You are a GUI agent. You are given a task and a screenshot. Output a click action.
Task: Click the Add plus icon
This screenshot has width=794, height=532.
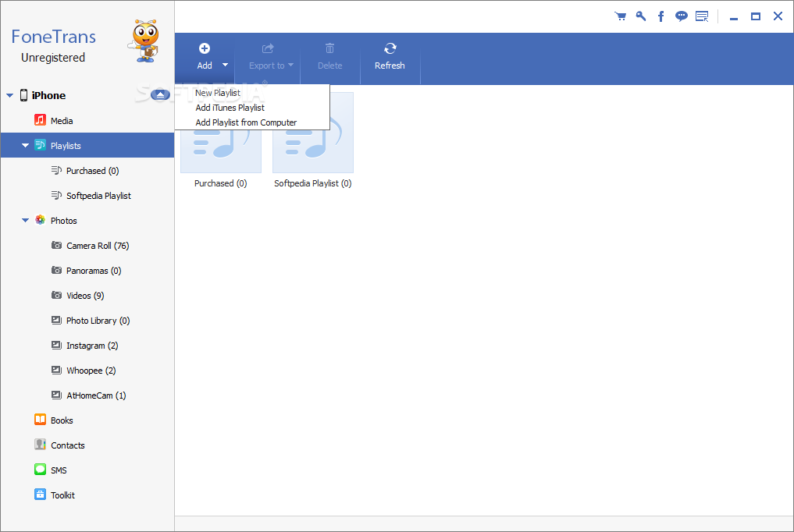pyautogui.click(x=205, y=48)
